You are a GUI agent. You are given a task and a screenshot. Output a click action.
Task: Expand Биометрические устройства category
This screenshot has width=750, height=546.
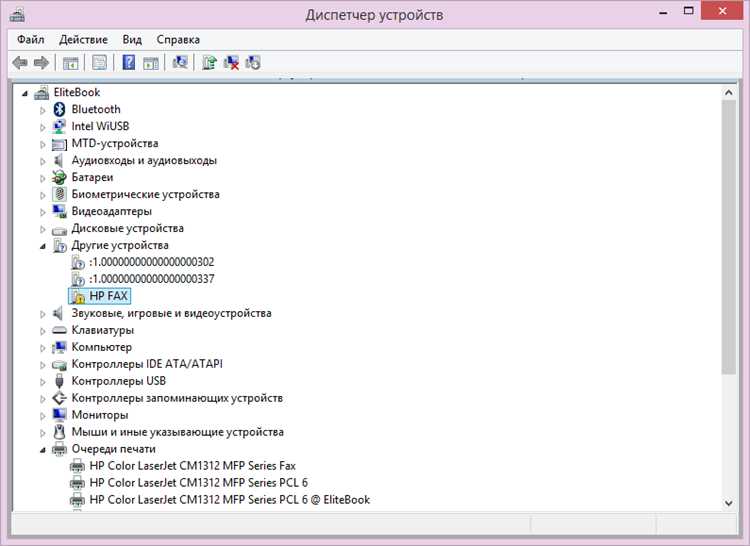[43, 195]
